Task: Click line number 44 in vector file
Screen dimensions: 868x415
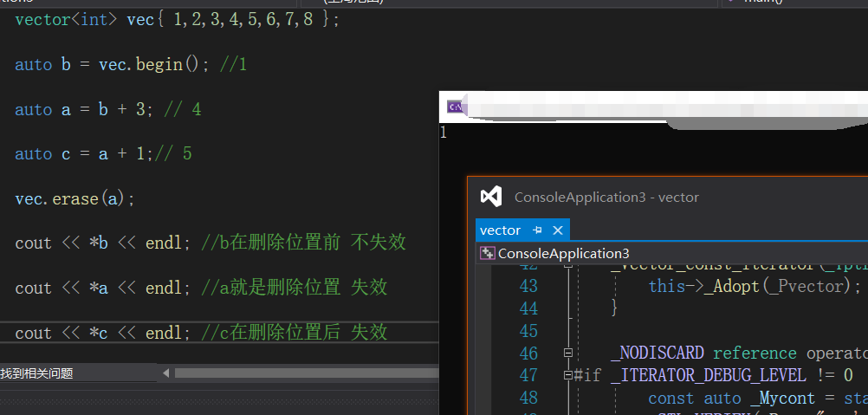Action: 528,308
